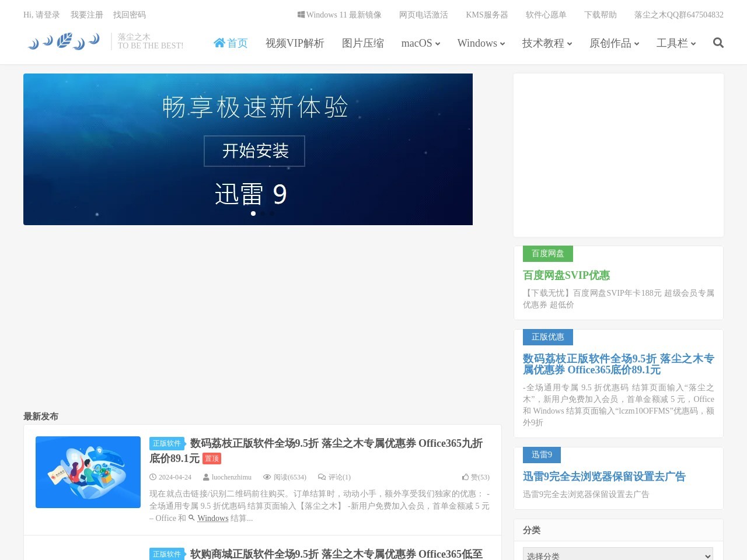
Task: Open article 数码荔枝正版软件全场9.5折 in list
Action: [316, 451]
